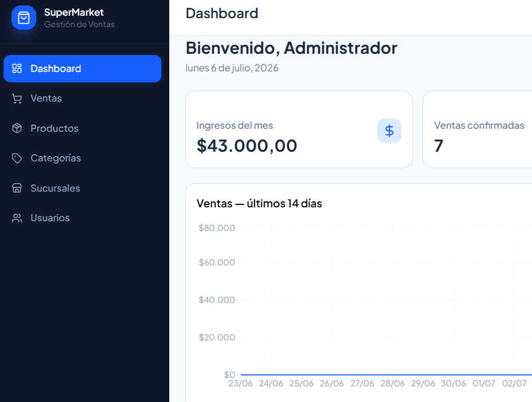The width and height of the screenshot is (532, 402).
Task: Navigate to Categorías
Action: tap(82, 158)
